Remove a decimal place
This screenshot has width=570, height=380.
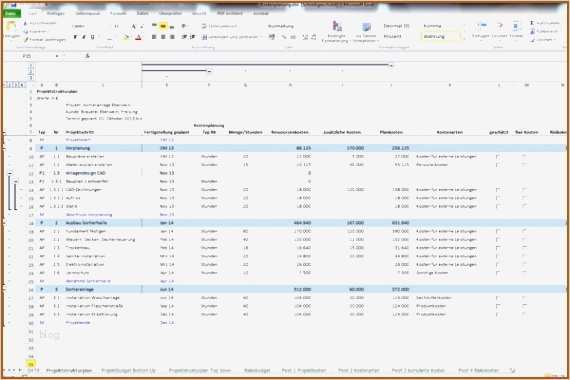tap(313, 37)
